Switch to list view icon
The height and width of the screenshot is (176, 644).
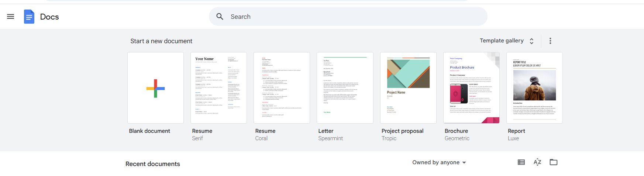[521, 162]
